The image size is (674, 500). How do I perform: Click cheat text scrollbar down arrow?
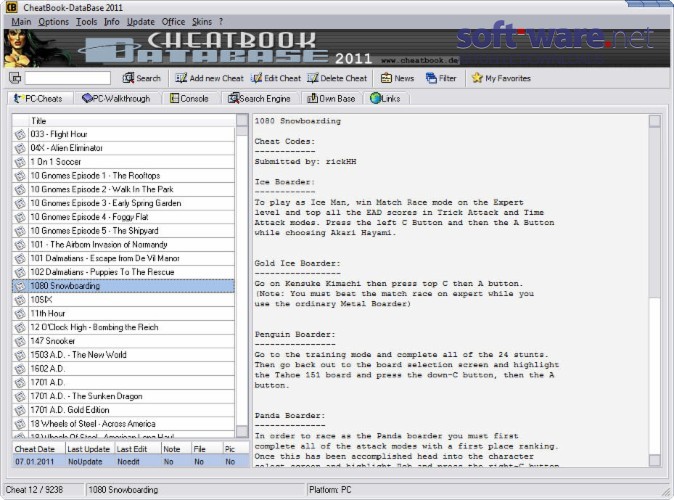pyautogui.click(x=654, y=460)
